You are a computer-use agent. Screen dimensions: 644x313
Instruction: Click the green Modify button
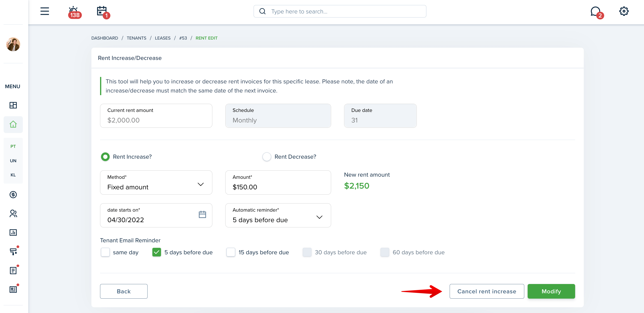(x=551, y=291)
